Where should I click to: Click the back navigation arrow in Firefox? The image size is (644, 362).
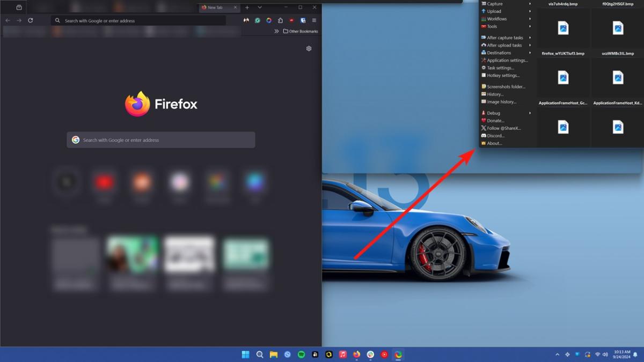pos(8,20)
